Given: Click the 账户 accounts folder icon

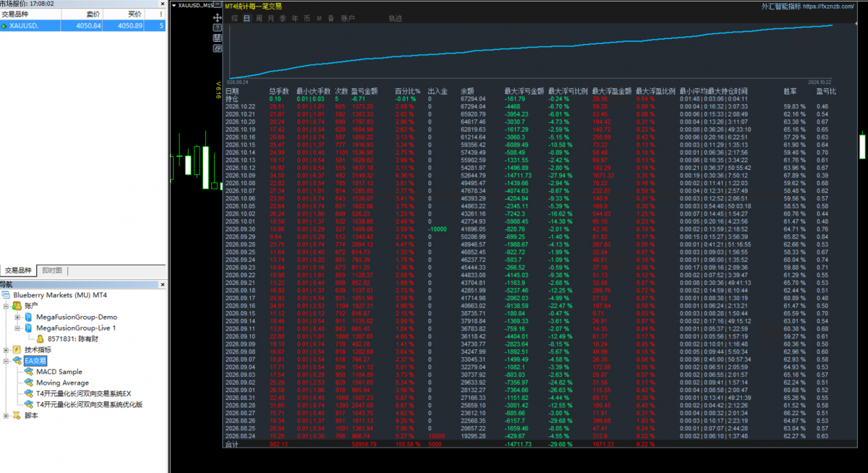Looking at the screenshot, I should click(x=17, y=306).
